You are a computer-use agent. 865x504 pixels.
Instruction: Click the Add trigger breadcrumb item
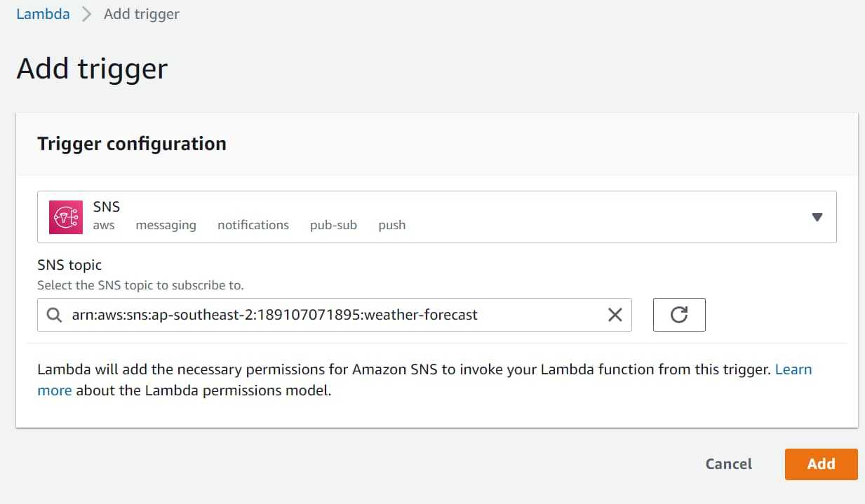[141, 14]
